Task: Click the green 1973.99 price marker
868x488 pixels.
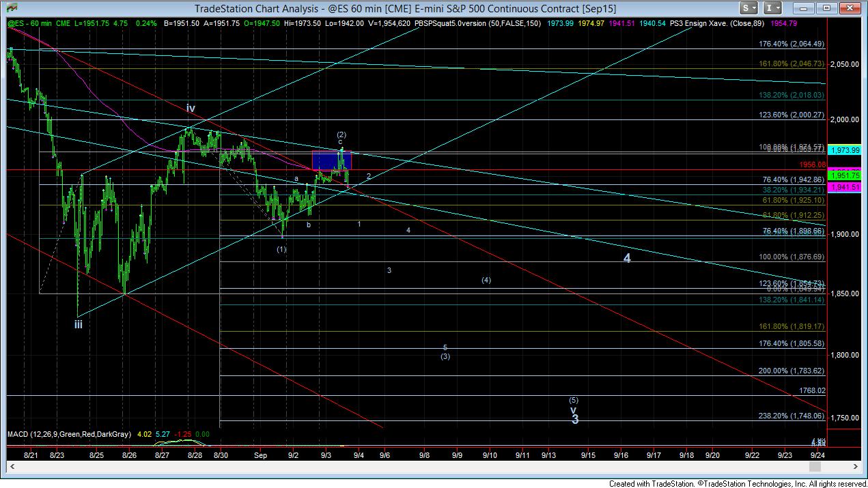Action: tap(844, 150)
